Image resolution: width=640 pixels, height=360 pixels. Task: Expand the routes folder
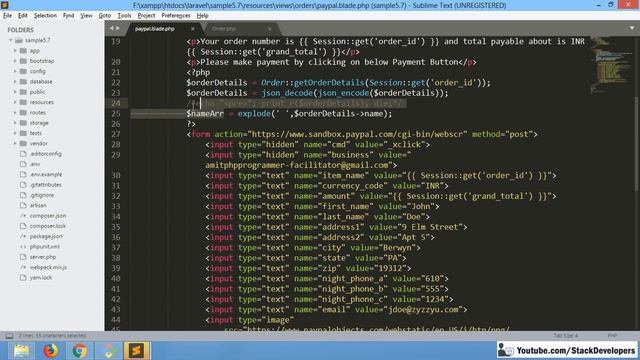(16, 112)
